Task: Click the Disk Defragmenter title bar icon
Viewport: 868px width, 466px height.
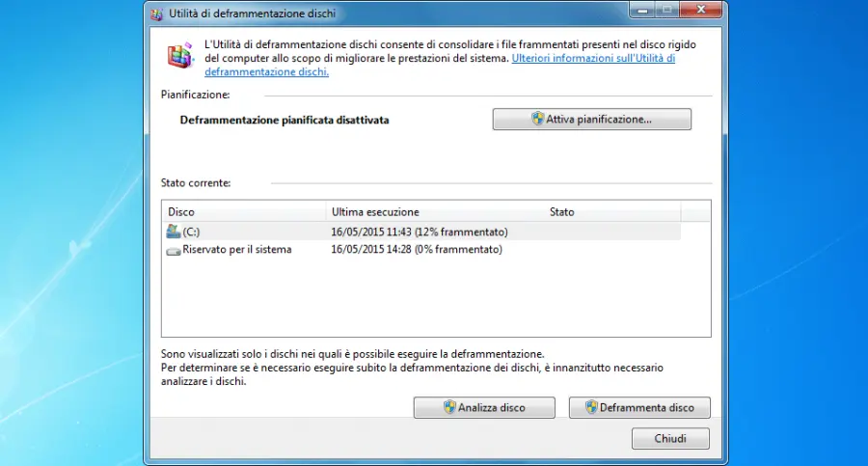Action: (x=156, y=14)
